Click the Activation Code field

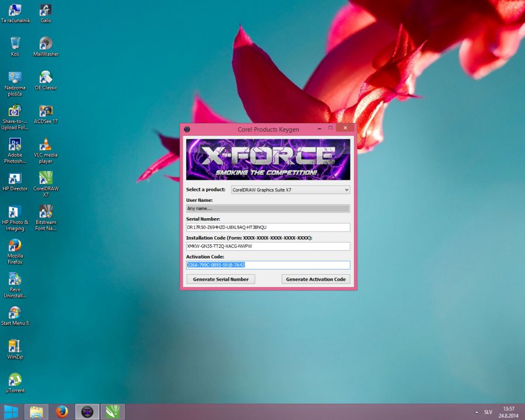pyautogui.click(x=268, y=265)
